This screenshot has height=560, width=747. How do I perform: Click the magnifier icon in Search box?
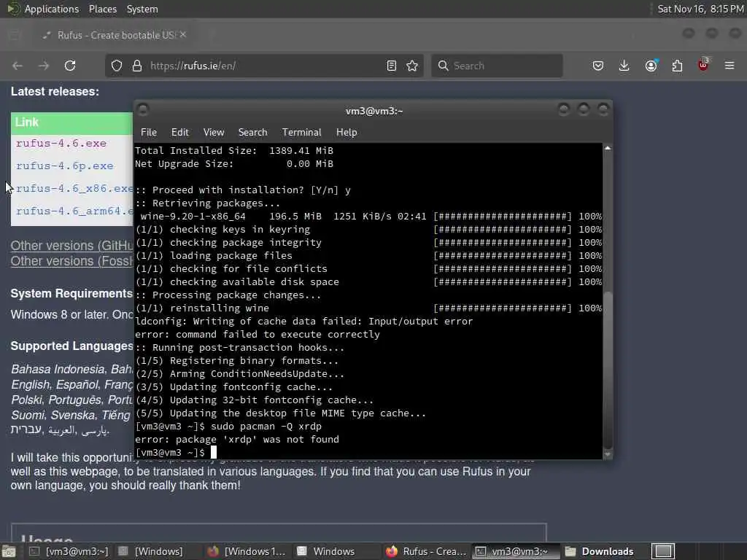[443, 66]
